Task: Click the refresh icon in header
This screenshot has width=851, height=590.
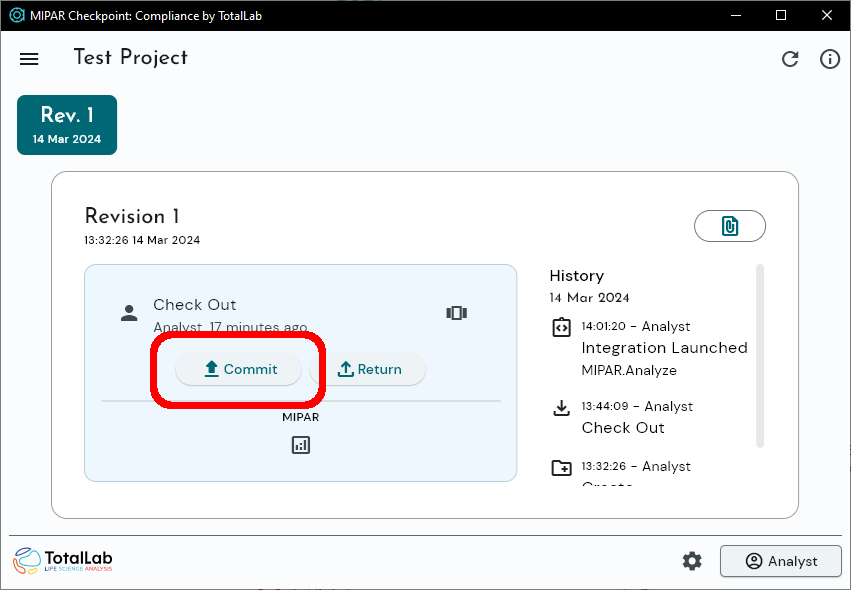Action: point(790,59)
